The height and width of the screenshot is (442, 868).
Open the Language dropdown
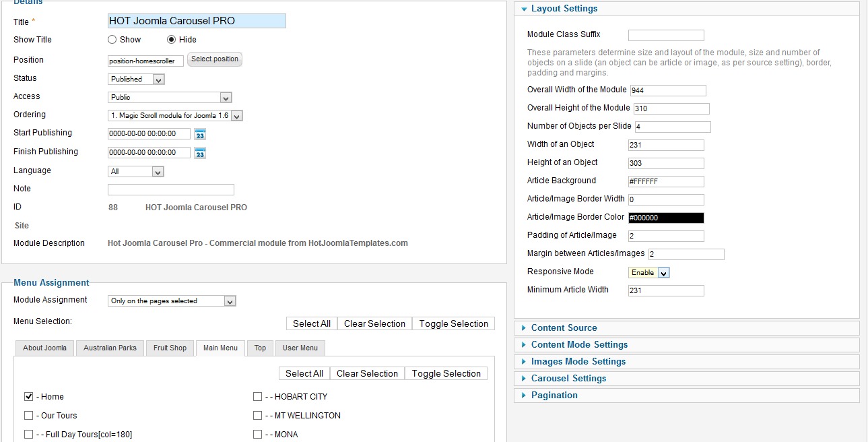(x=136, y=172)
